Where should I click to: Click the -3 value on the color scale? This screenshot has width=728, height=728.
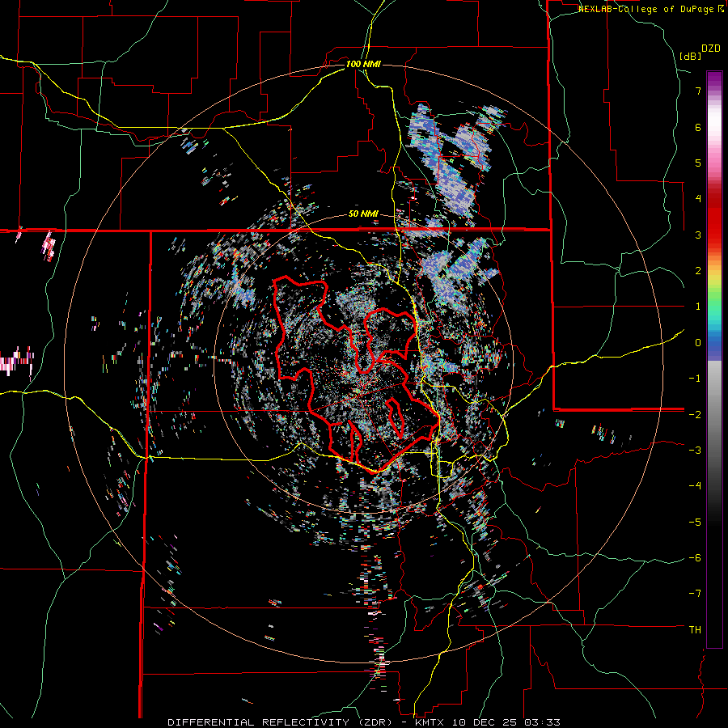click(695, 451)
